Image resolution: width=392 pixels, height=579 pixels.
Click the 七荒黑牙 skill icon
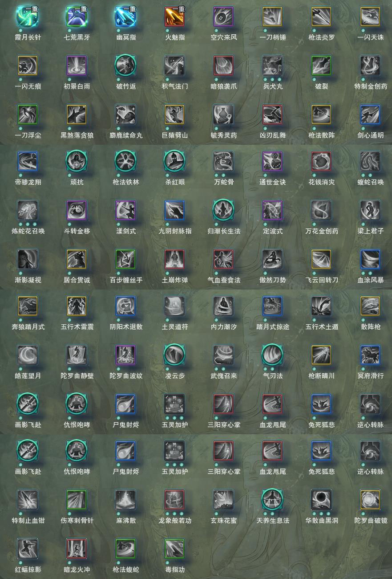tap(77, 16)
